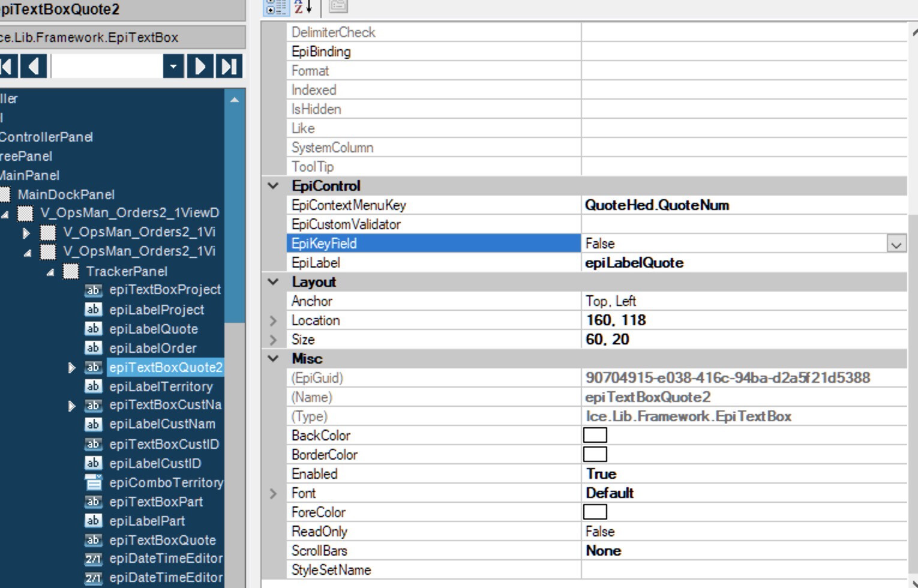This screenshot has height=588, width=918.
Task: Click the Property Pages icon
Action: 338,7
